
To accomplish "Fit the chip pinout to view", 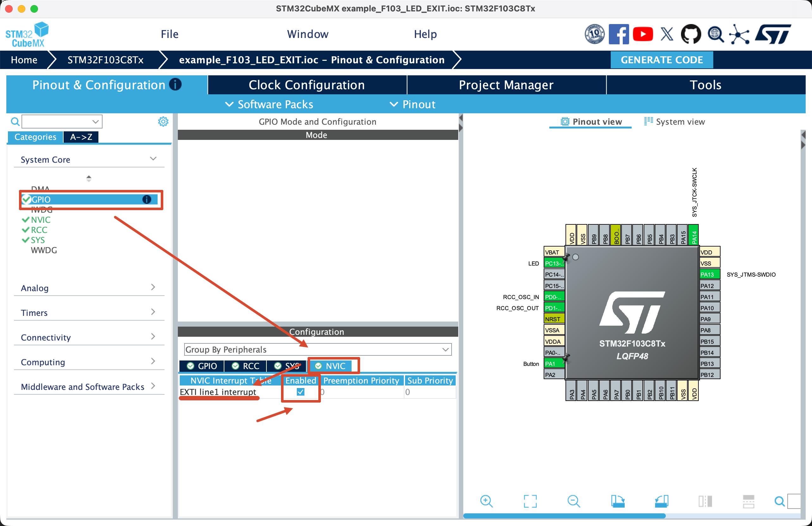I will coord(530,501).
